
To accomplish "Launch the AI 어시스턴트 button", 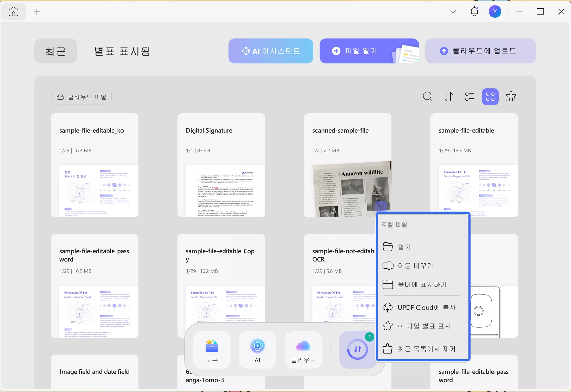I will [271, 51].
